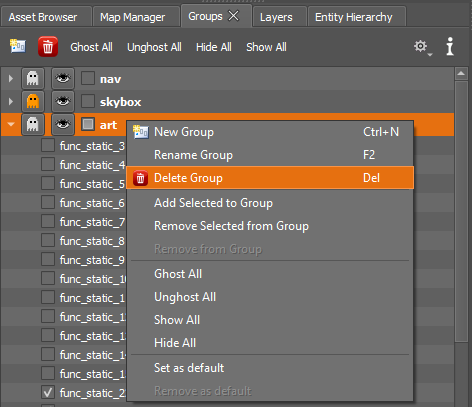Click the trash icon beside Delete Group
Screen dimensions: 472x407
point(140,178)
